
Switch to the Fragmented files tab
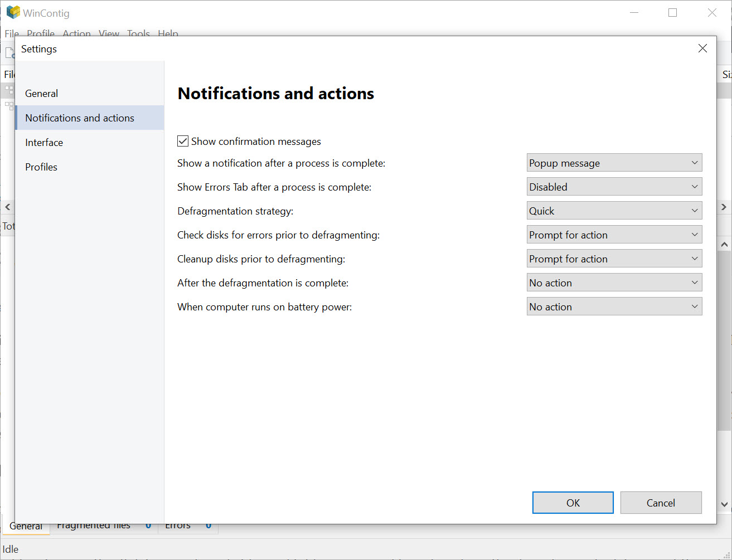(x=93, y=524)
